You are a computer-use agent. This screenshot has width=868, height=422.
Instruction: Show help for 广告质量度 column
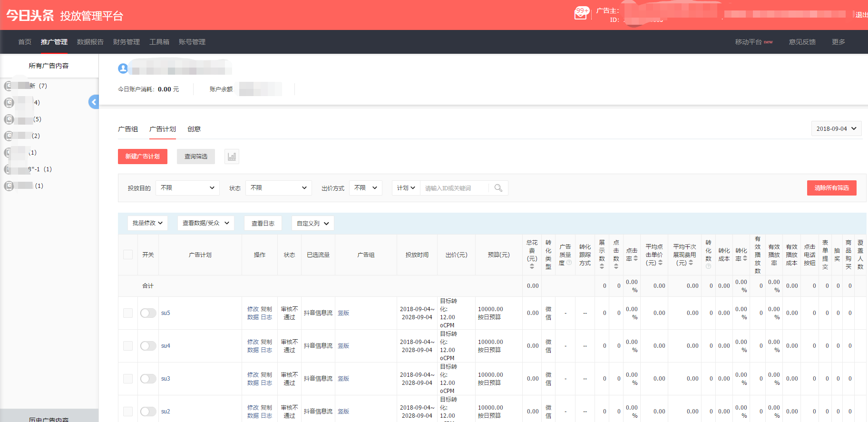pyautogui.click(x=569, y=263)
